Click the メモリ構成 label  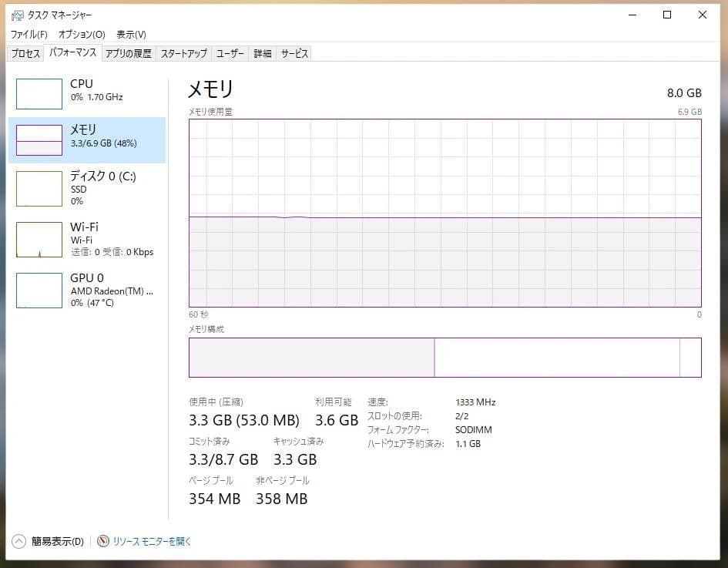tap(206, 329)
